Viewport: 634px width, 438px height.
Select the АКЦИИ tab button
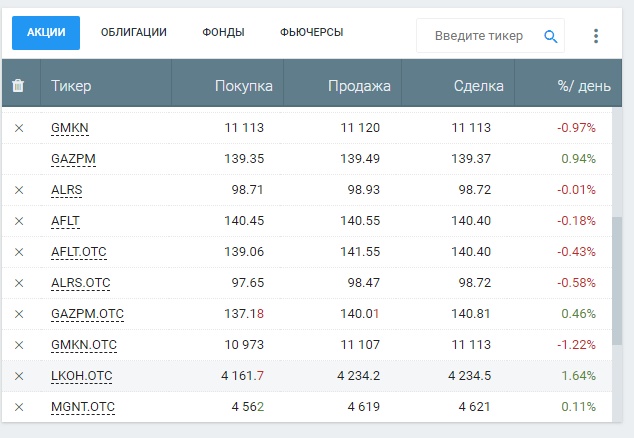click(46, 33)
